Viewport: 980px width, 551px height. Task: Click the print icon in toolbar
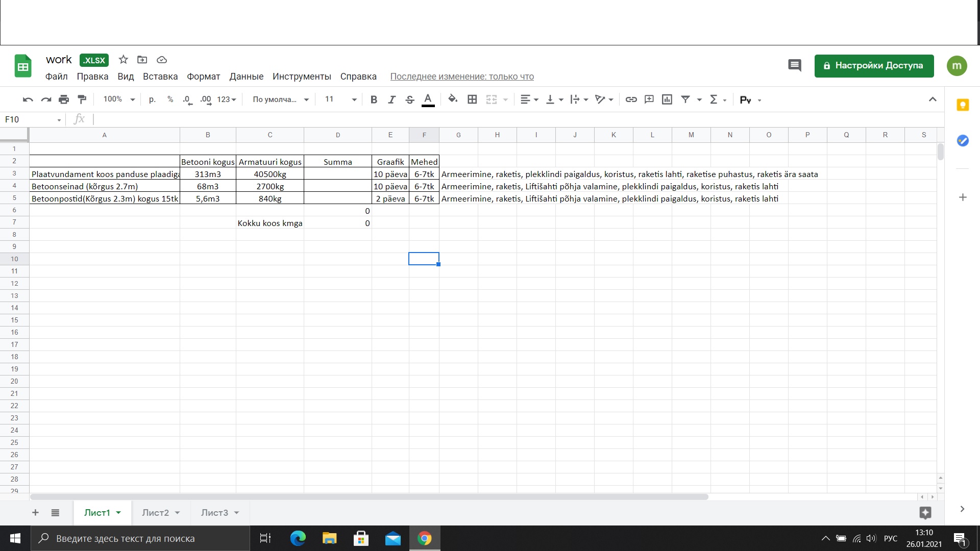coord(64,99)
